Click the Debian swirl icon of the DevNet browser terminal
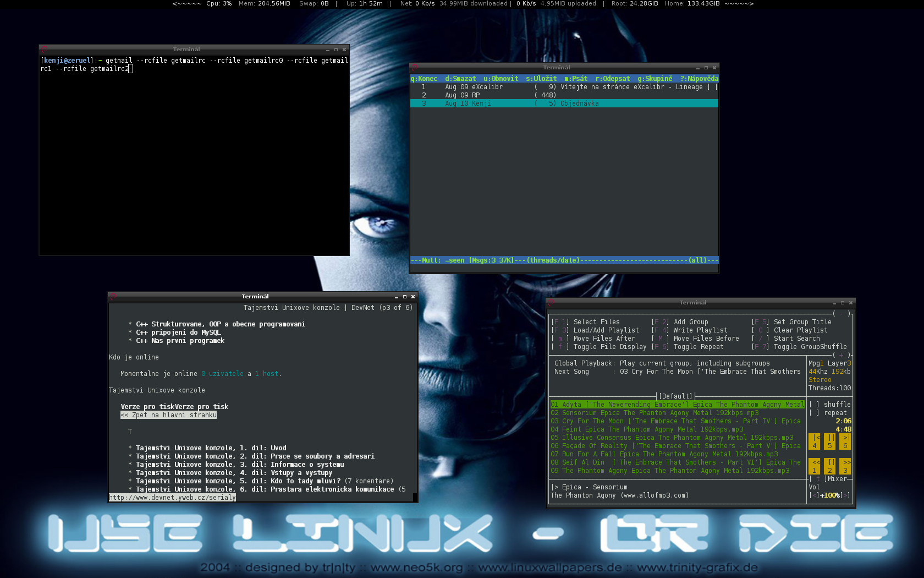The image size is (924, 578). click(x=113, y=297)
